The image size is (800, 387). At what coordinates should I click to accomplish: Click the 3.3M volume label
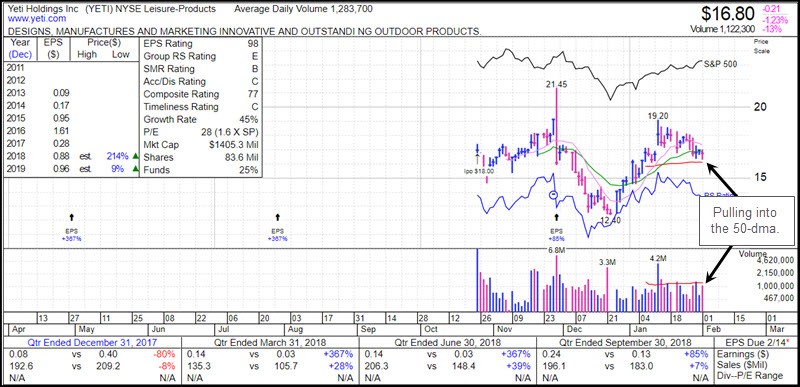click(608, 262)
